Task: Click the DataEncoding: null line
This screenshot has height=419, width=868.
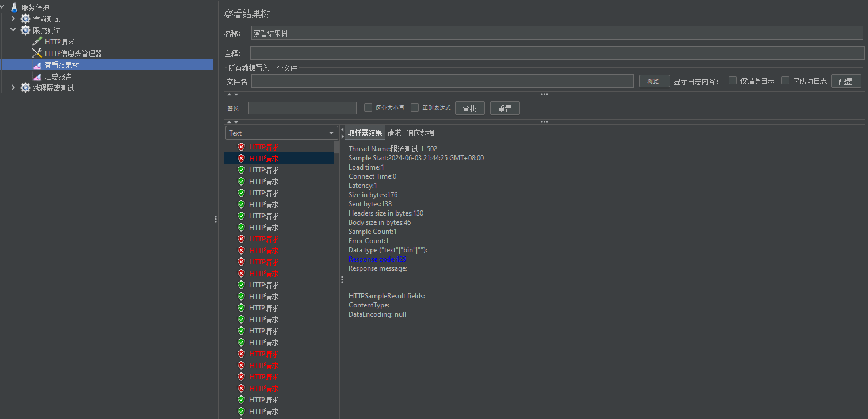Action: tap(377, 314)
